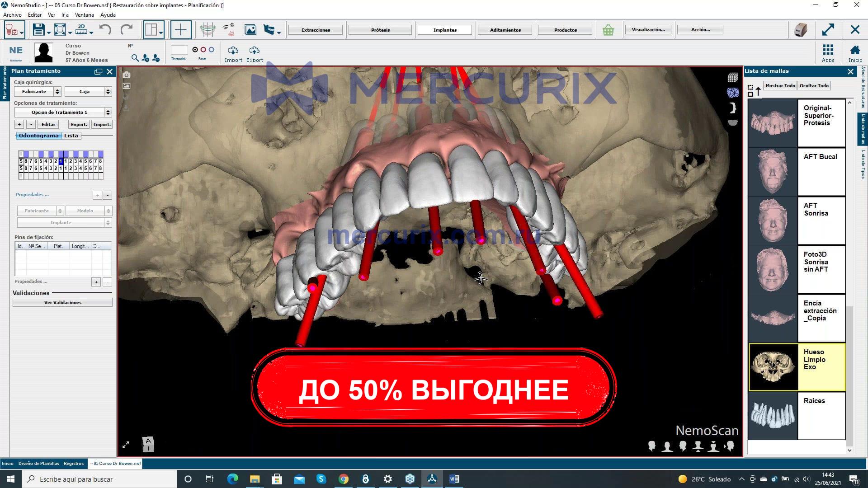Image resolution: width=868 pixels, height=488 pixels.
Task: Open the image gallery icon
Action: click(x=250, y=30)
